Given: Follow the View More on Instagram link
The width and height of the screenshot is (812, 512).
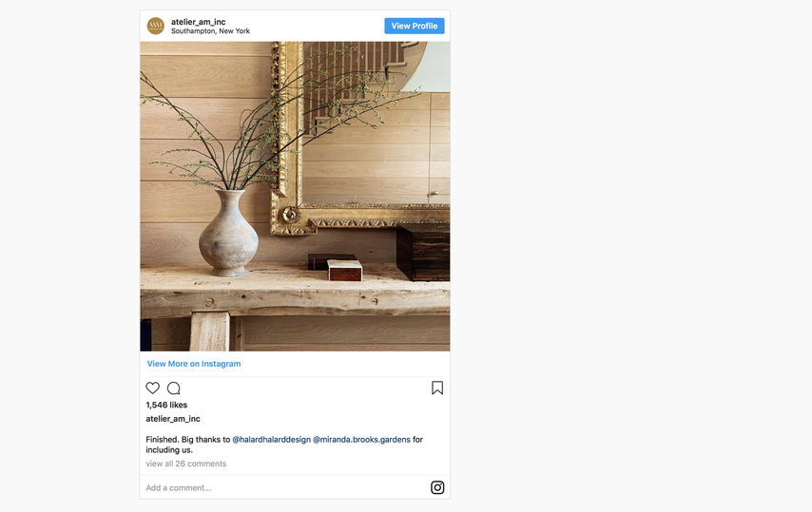Looking at the screenshot, I should 194,364.
